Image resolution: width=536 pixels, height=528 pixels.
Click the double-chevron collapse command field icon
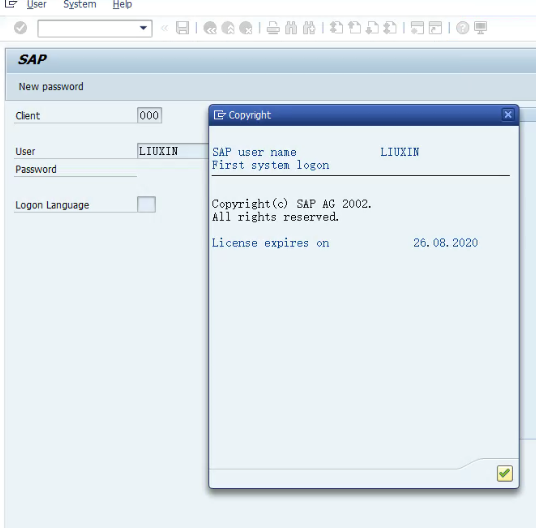[165, 28]
